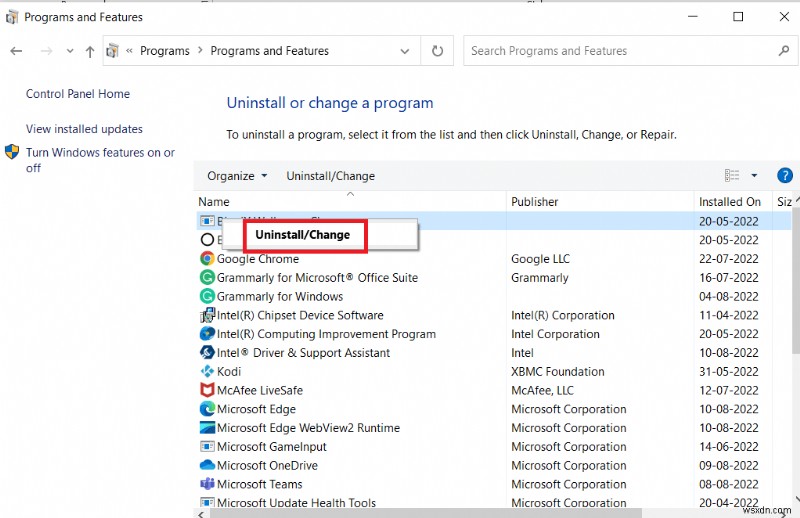Open View installed updates link
Image resolution: width=800 pixels, height=518 pixels.
[x=84, y=129]
